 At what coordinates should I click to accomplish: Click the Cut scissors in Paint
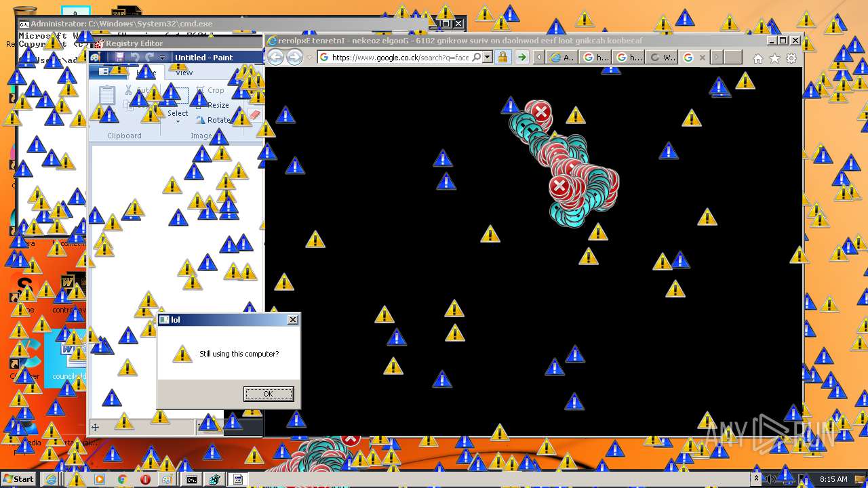pyautogui.click(x=129, y=90)
